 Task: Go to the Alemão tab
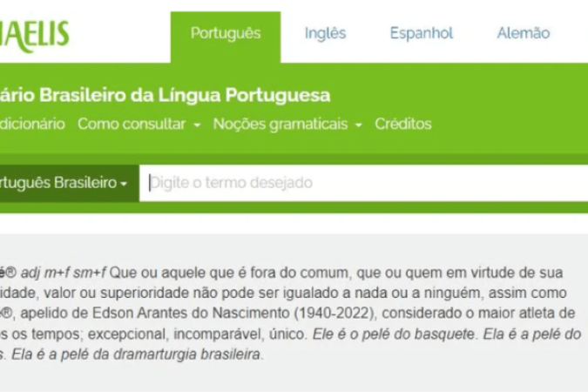pos(523,34)
